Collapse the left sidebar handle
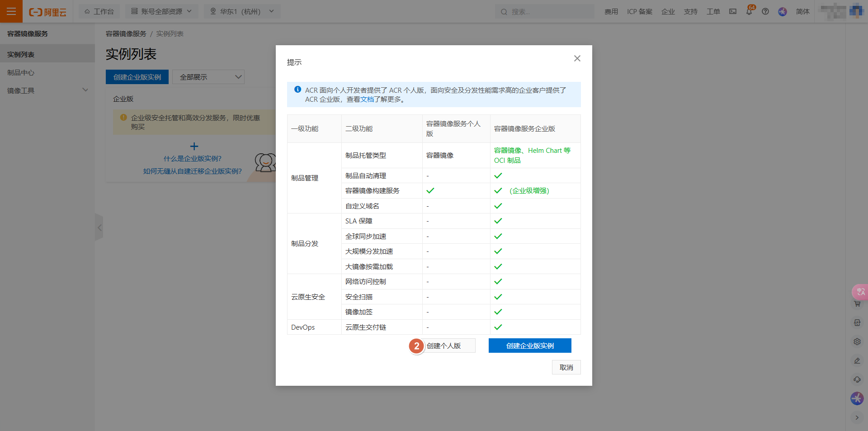The width and height of the screenshot is (868, 431). click(x=99, y=227)
